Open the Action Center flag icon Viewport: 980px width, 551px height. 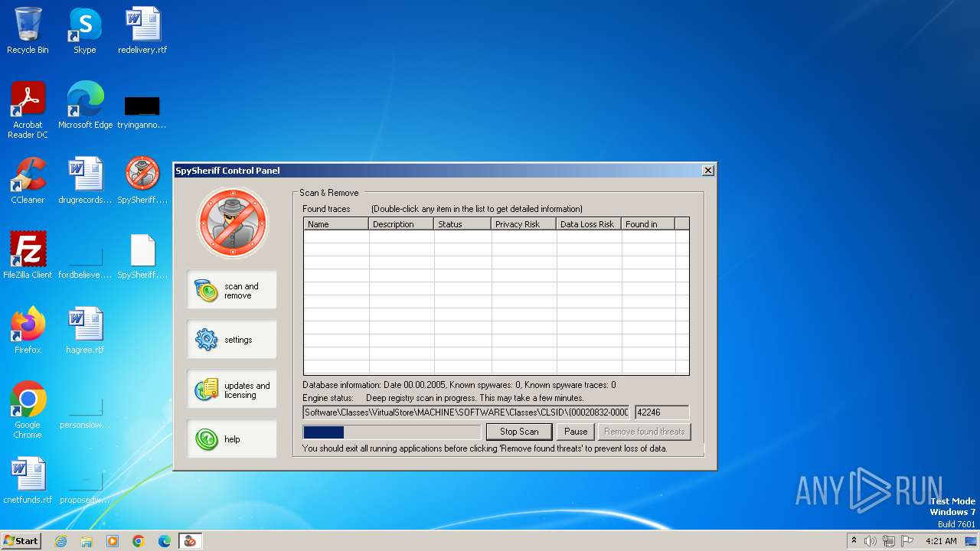907,541
